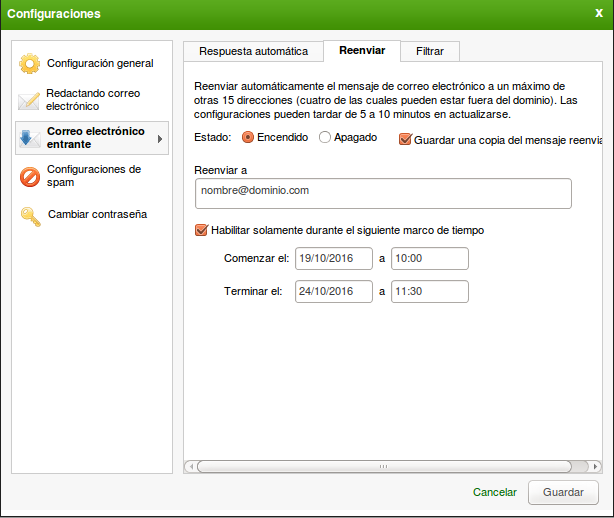614x518 pixels.
Task: Click the forwarding description paragraph
Action: 386,100
